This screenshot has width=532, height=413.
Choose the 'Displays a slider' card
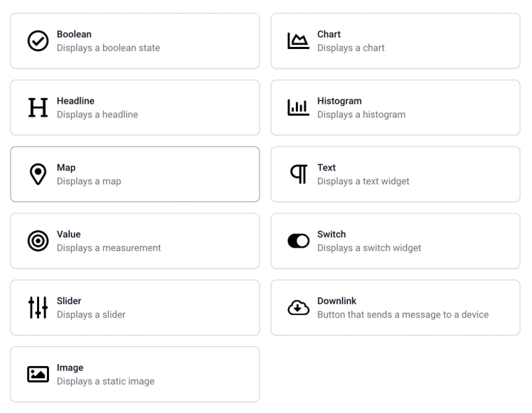tap(134, 308)
